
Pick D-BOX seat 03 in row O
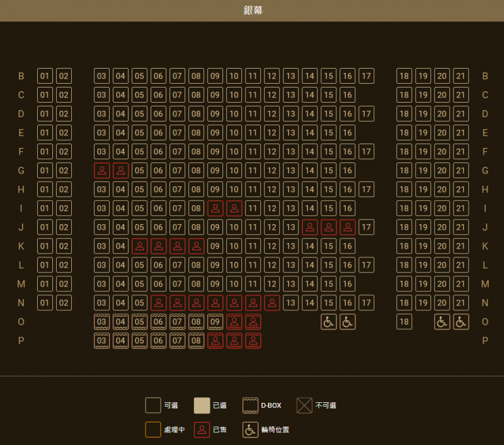[x=101, y=322]
